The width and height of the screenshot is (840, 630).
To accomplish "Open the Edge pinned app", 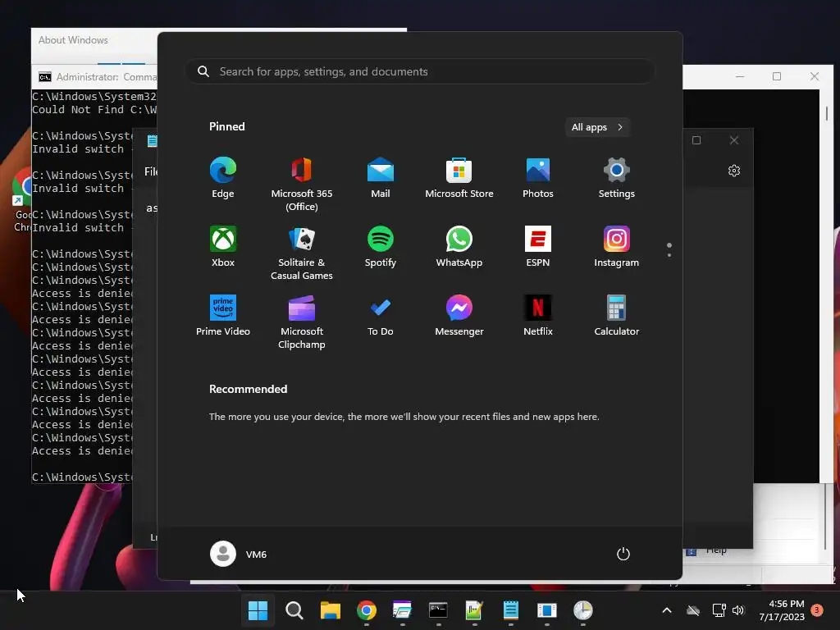I will click(x=223, y=178).
